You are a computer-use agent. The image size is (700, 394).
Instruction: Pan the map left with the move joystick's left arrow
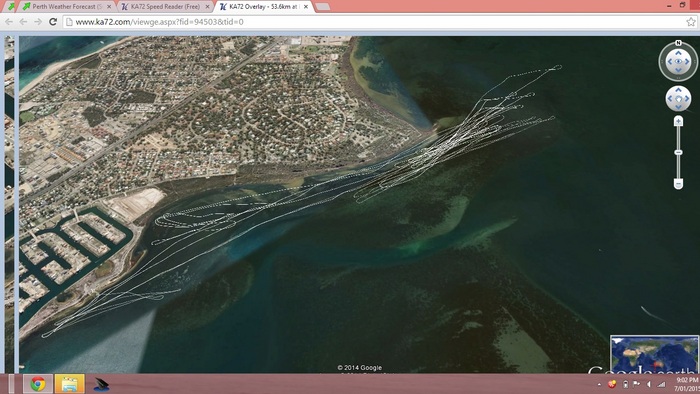pyautogui.click(x=670, y=99)
